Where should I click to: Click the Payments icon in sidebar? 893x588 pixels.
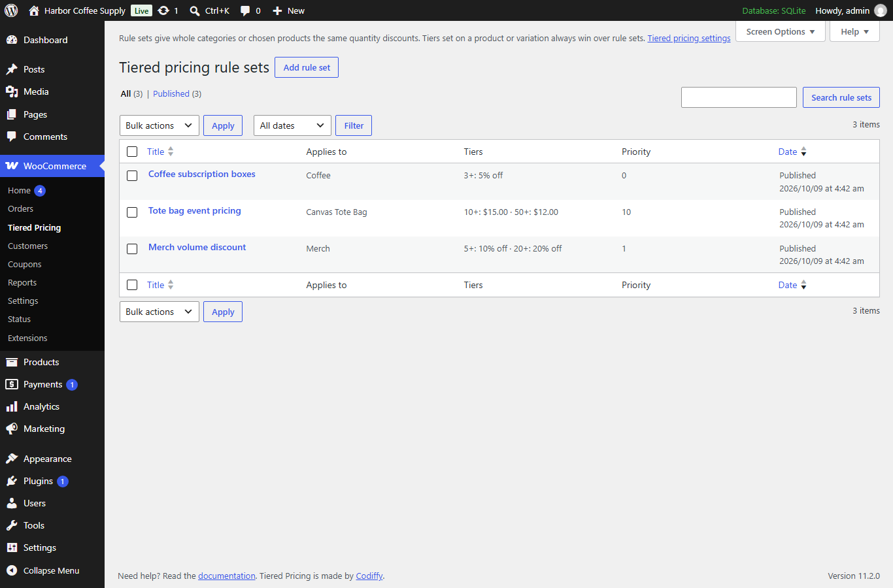pyautogui.click(x=12, y=384)
